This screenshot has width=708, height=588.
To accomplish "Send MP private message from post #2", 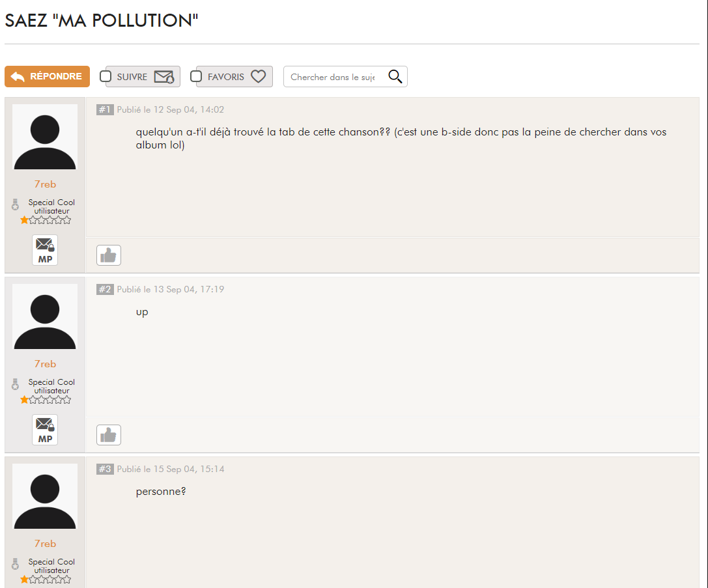I will point(45,430).
